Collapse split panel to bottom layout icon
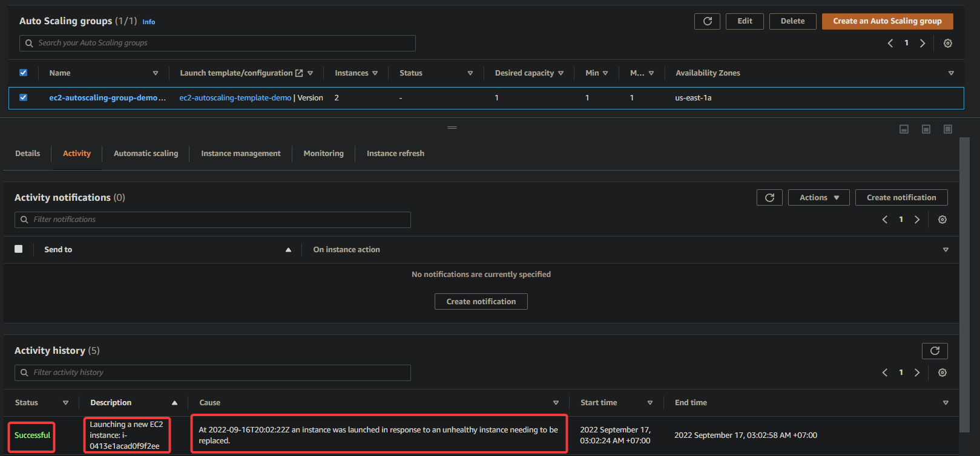The width and height of the screenshot is (980, 456). point(904,129)
